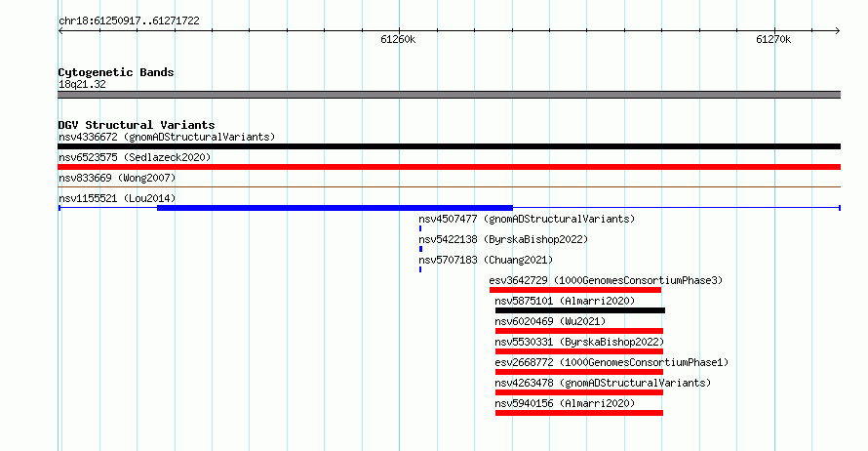Click the red esv3642729 variant bar
The width and height of the screenshot is (868, 451).
[575, 290]
